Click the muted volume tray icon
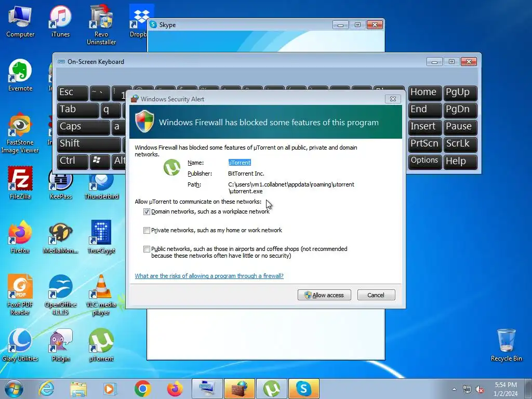Screen dimensions: 532x399 coord(480,389)
